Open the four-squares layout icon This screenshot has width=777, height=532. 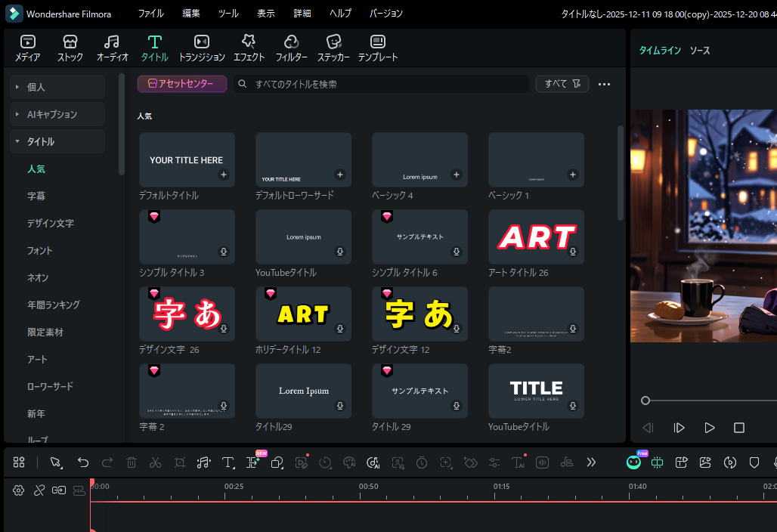19,462
